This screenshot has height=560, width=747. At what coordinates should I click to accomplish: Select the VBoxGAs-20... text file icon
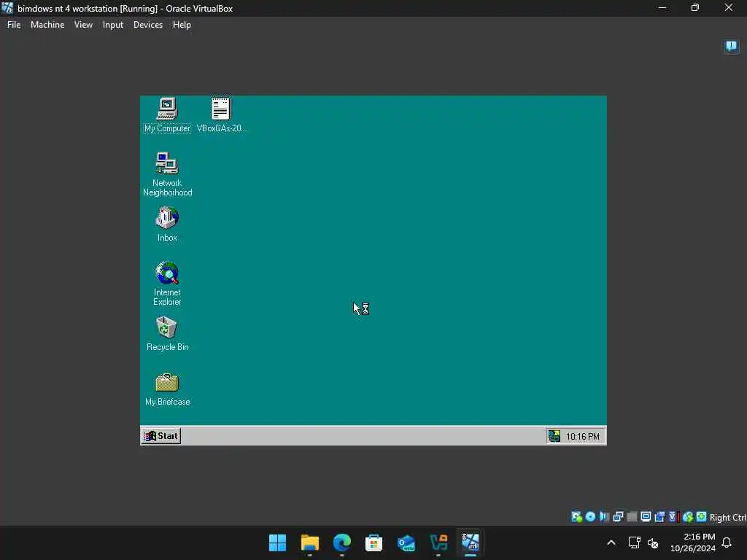[221, 114]
